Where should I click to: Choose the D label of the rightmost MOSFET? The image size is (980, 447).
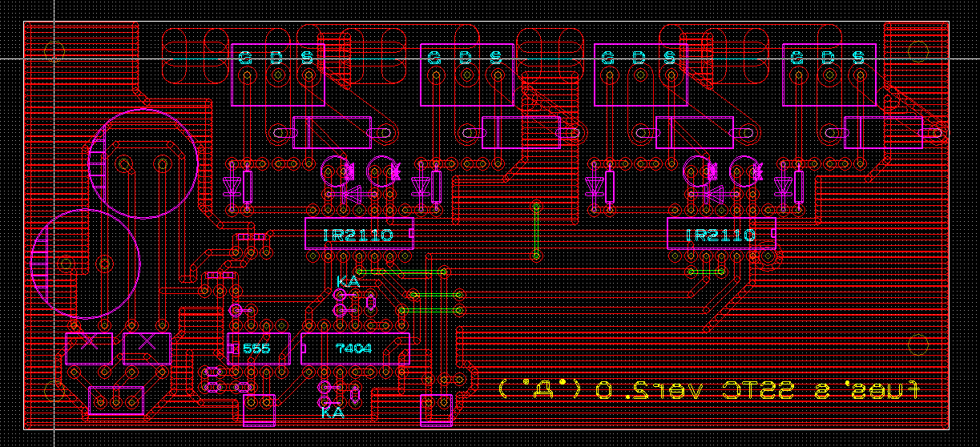(x=828, y=58)
